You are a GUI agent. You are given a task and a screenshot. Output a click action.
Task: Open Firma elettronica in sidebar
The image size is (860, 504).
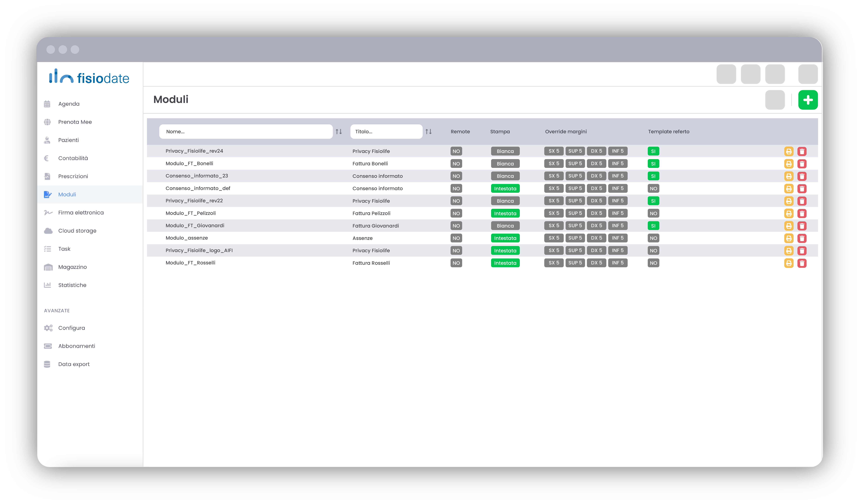[81, 213]
